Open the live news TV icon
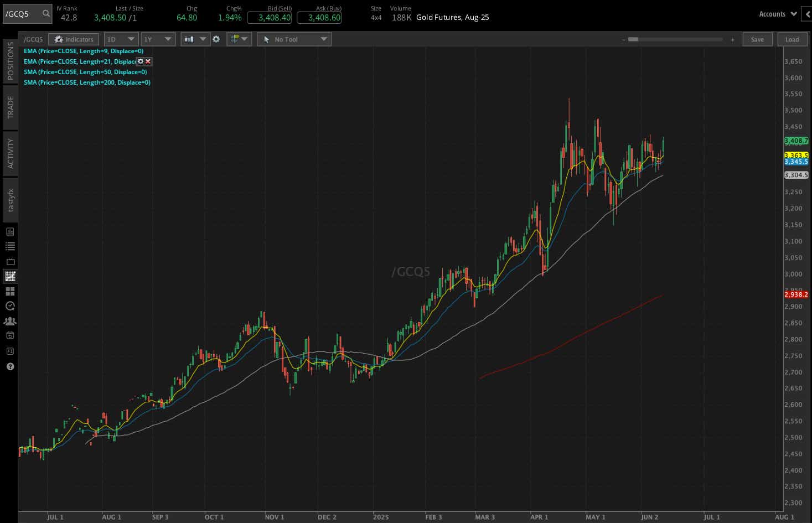 [10, 261]
